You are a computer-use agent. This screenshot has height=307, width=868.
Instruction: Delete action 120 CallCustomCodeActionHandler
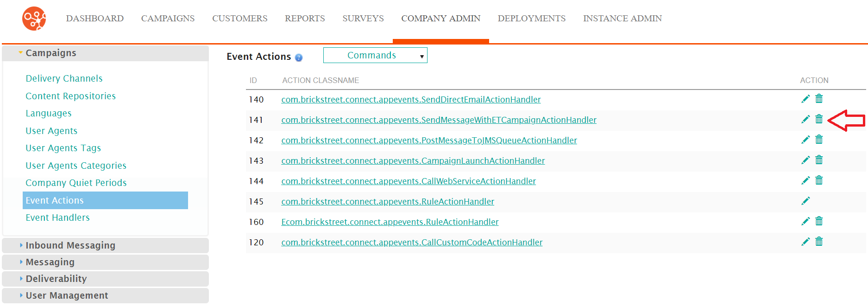click(819, 242)
